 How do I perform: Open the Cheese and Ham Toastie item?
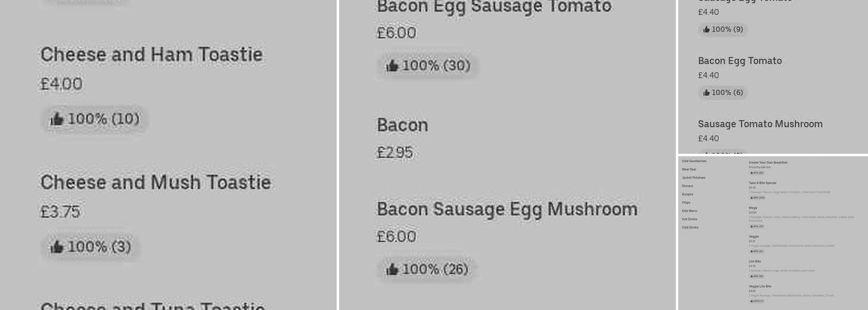pos(151,55)
